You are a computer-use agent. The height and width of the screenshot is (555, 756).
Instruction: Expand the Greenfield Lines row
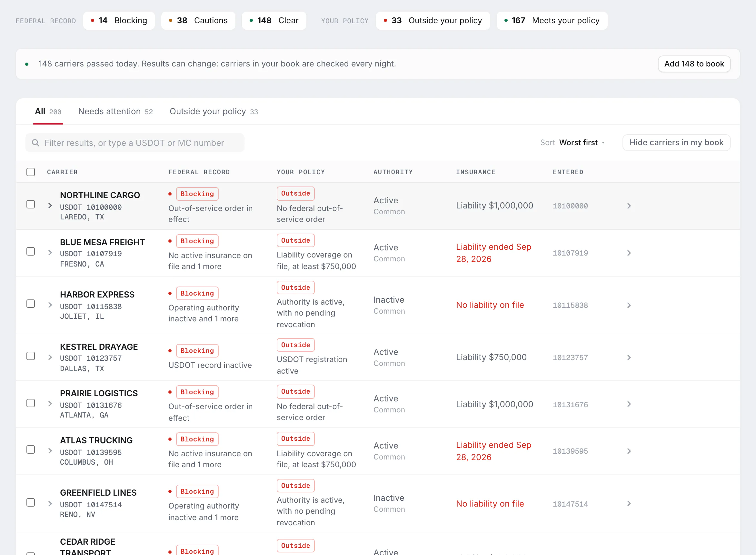50,504
